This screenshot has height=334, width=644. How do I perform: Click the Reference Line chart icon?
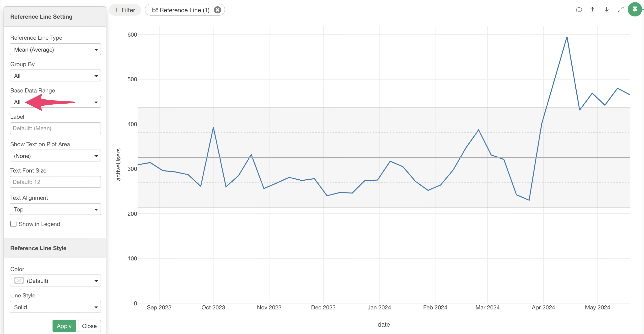[155, 10]
